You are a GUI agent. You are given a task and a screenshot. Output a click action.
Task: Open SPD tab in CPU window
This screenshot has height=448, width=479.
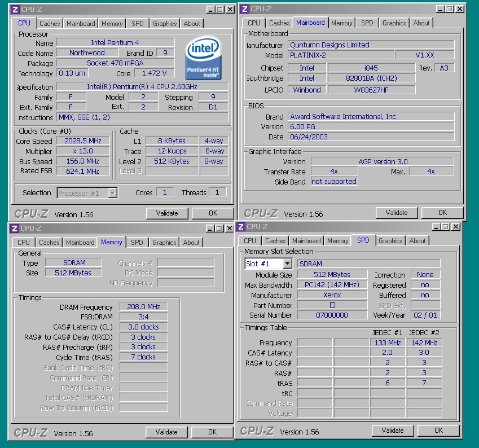[x=138, y=24]
